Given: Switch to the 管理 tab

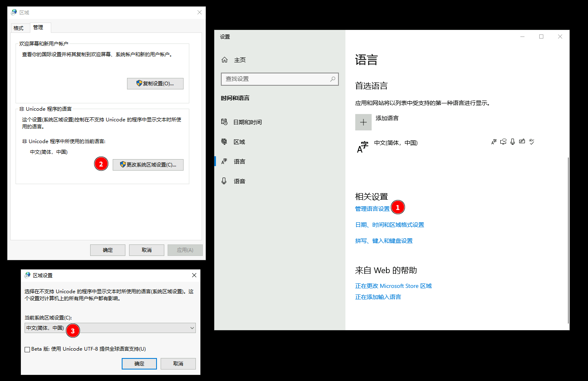Looking at the screenshot, I should 39,27.
